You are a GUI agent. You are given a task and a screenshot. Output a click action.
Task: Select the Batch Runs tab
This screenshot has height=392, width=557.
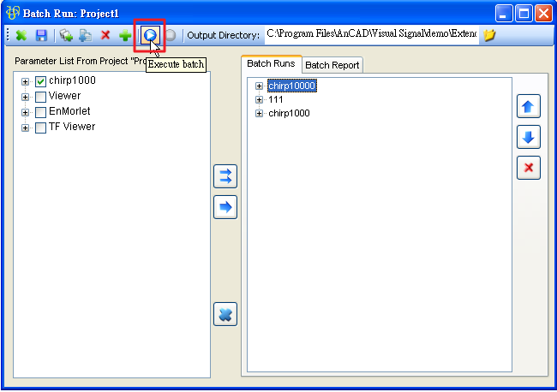[271, 64]
